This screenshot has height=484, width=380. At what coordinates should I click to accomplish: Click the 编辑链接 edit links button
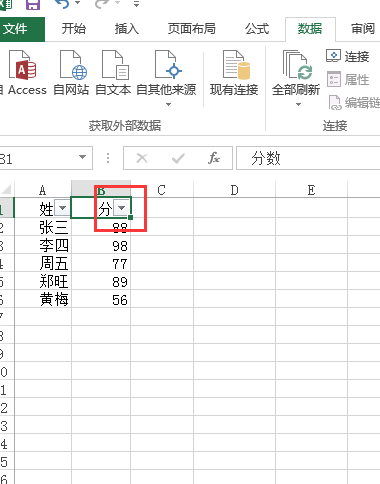(354, 103)
